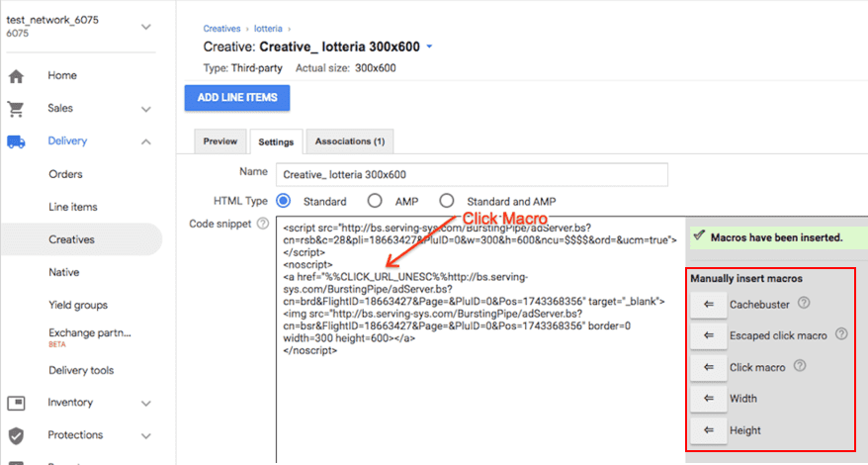This screenshot has width=868, height=465.
Task: Open the creative title dropdown arrow
Action: click(x=430, y=46)
